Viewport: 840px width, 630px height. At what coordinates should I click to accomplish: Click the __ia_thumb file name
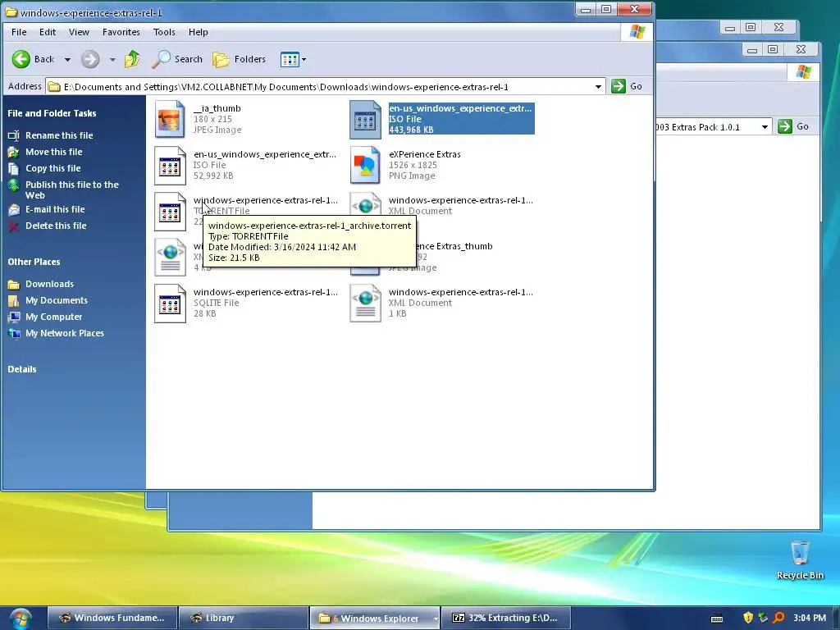point(217,108)
